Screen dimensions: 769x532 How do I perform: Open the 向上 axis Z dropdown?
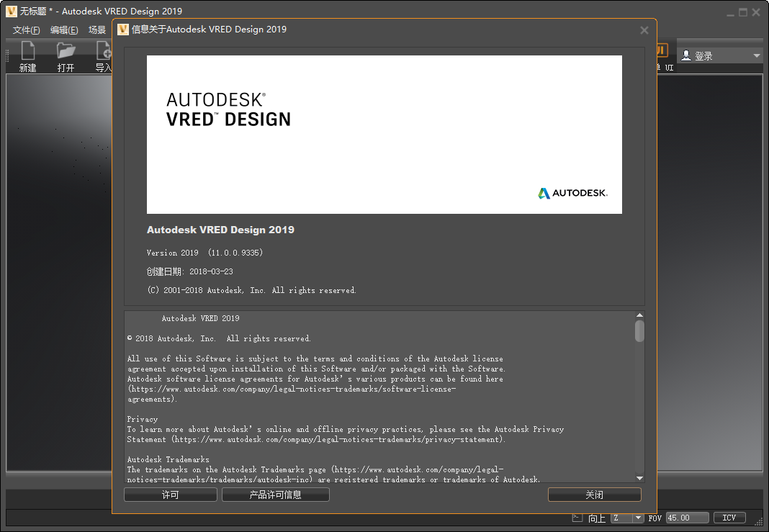(x=627, y=518)
